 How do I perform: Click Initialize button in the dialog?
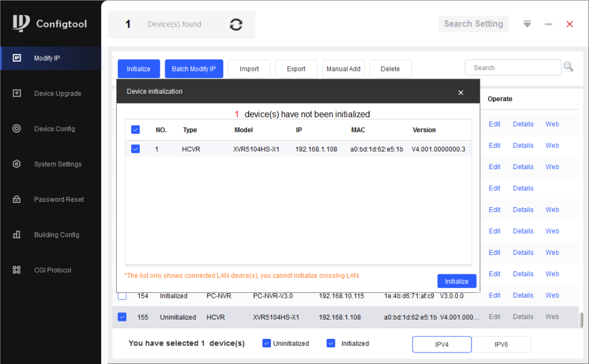(x=457, y=281)
